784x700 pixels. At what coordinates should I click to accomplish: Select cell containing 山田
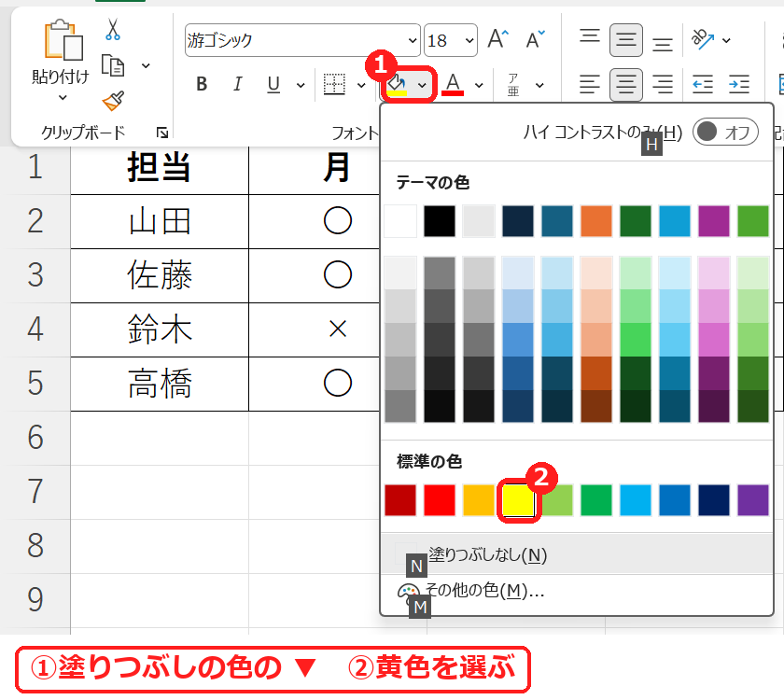pyautogui.click(x=160, y=221)
